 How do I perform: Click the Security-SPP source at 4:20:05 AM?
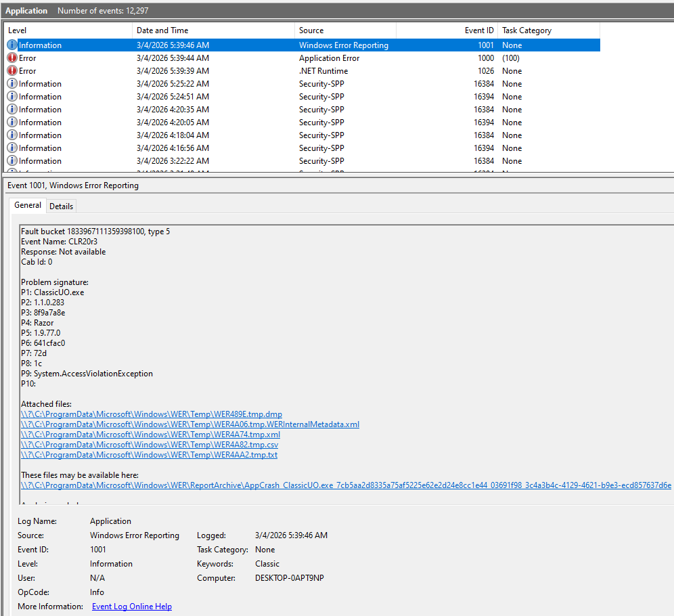(x=321, y=123)
